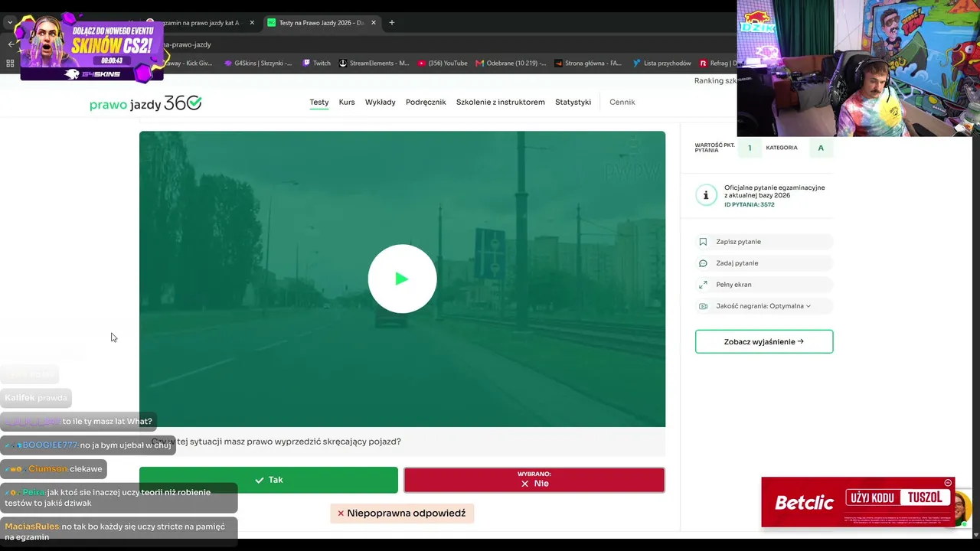980x551 pixels.
Task: Play the exam question video
Action: pyautogui.click(x=402, y=279)
